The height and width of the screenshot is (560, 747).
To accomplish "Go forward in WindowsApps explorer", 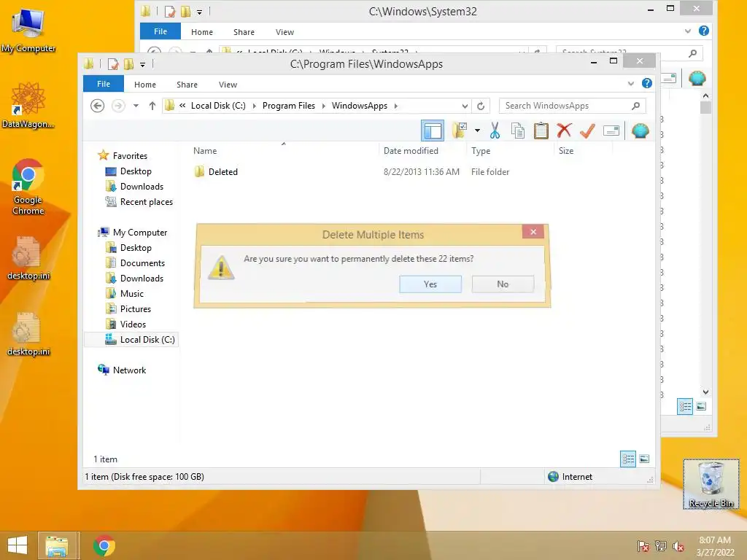I will tap(118, 106).
